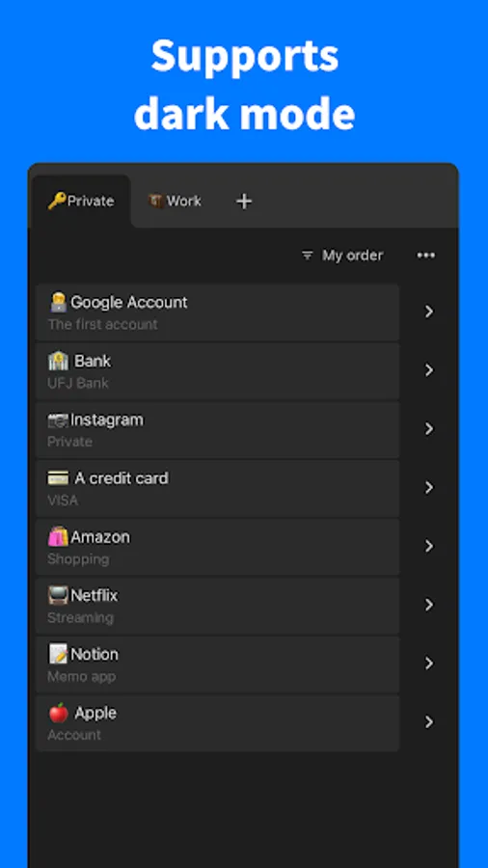The width and height of the screenshot is (488, 868).
Task: Expand the A credit card chevron
Action: [429, 488]
